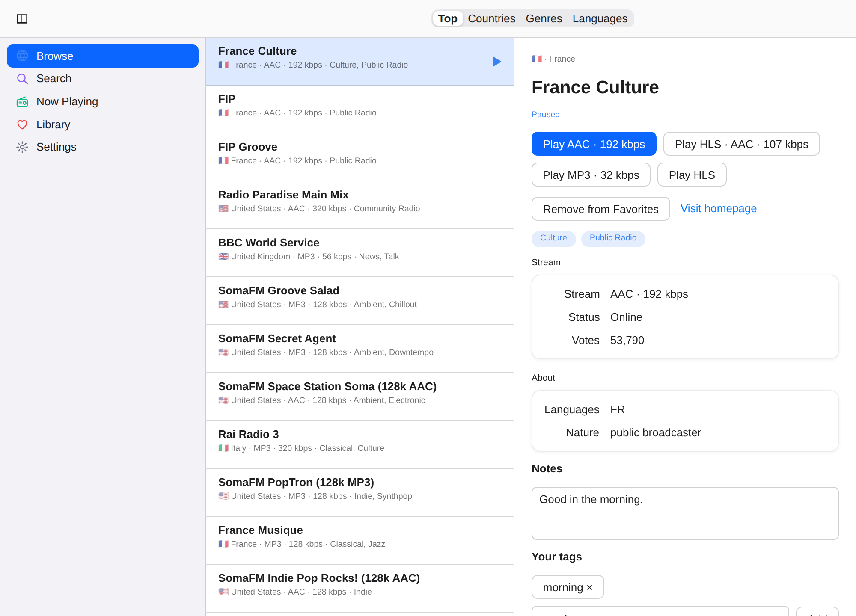Select SomaFM PopTron station

click(x=360, y=493)
